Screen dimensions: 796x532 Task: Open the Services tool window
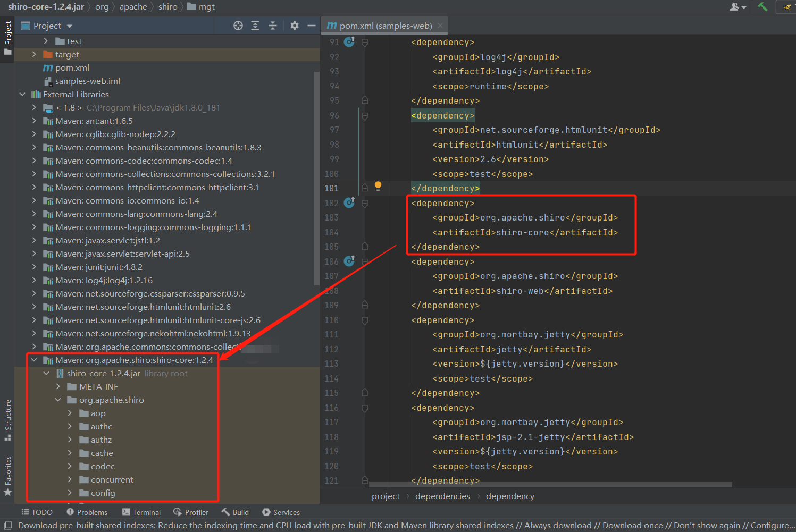click(x=281, y=512)
